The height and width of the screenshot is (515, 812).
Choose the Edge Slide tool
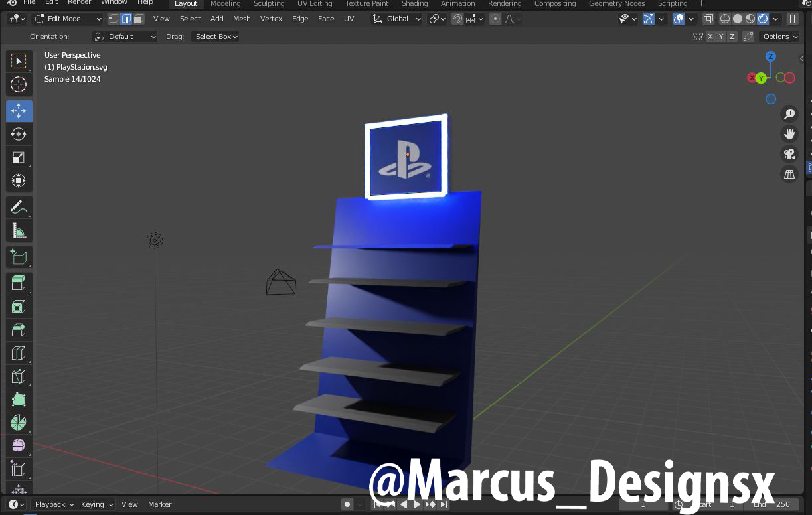19,469
